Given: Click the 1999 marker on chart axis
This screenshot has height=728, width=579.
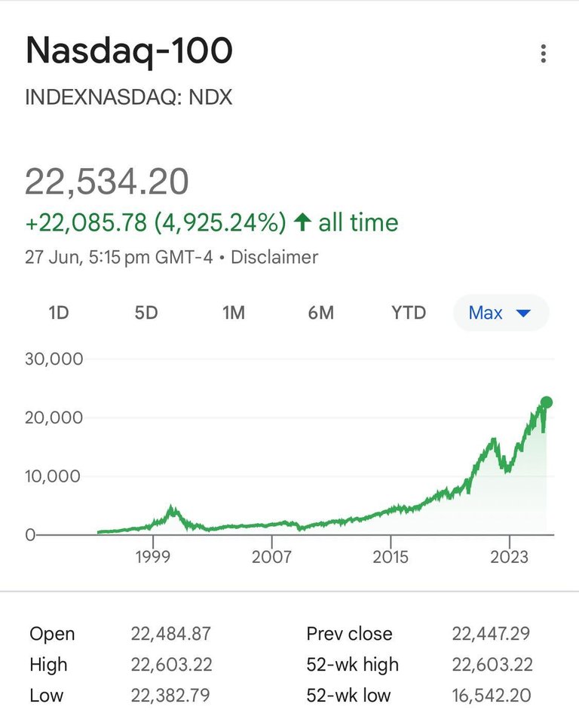Looking at the screenshot, I should tap(153, 556).
